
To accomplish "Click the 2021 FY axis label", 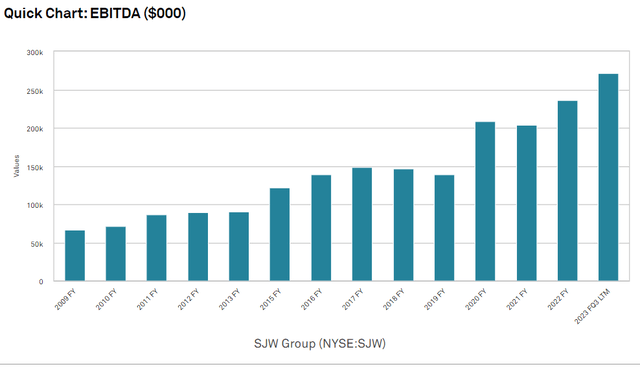I will (517, 299).
